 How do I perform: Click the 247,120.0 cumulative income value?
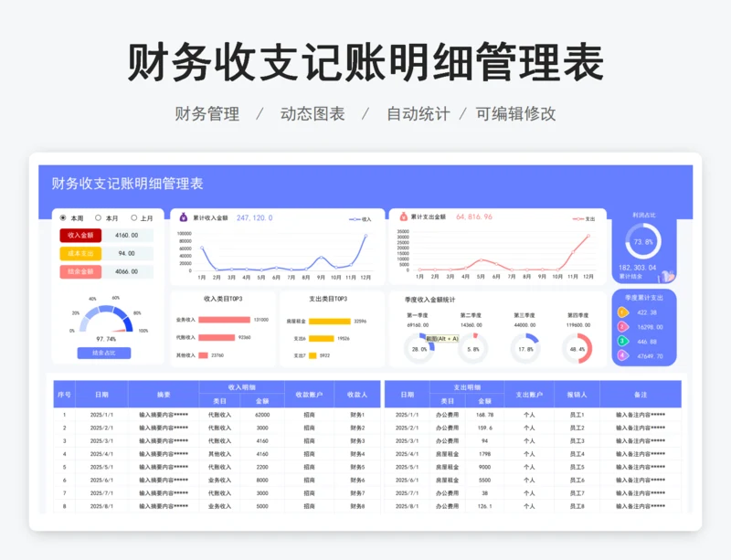[255, 217]
